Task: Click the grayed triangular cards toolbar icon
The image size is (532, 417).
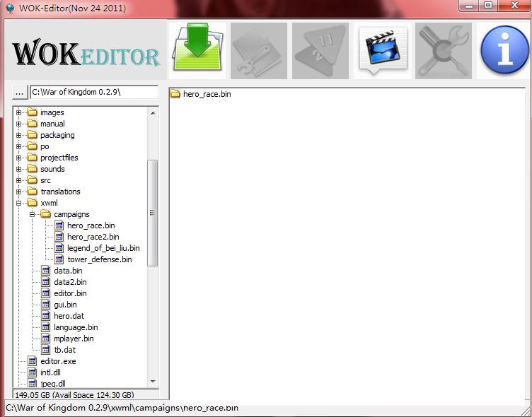Action: click(320, 51)
